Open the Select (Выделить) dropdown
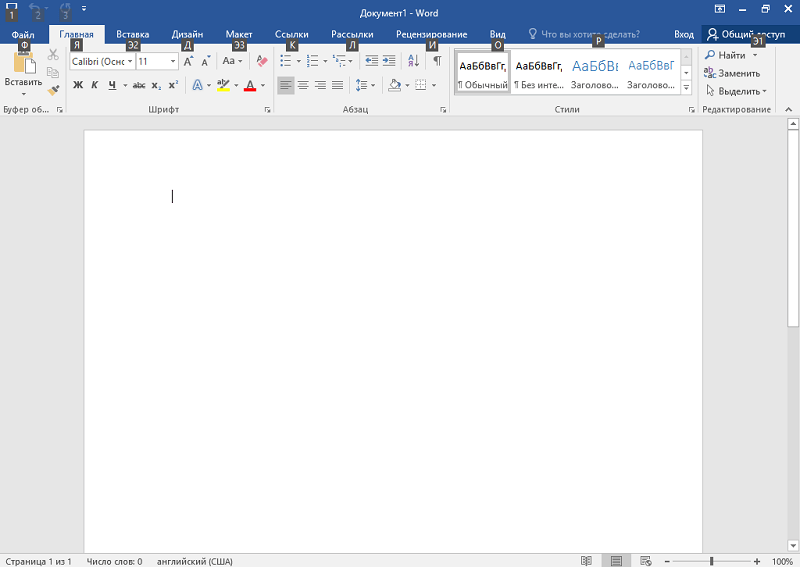The image size is (800, 567). pos(736,91)
